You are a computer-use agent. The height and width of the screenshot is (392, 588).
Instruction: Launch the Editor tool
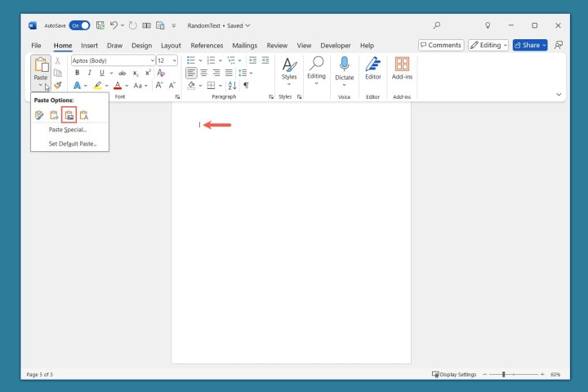[x=372, y=68]
